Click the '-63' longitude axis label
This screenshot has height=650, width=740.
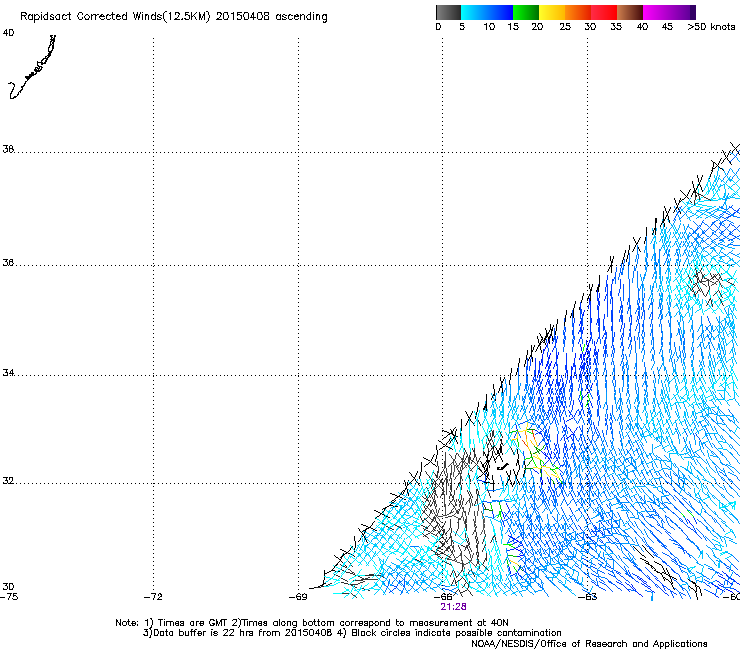(588, 597)
